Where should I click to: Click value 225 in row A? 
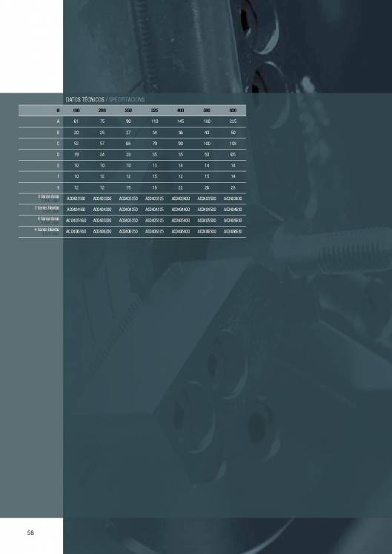[233, 121]
